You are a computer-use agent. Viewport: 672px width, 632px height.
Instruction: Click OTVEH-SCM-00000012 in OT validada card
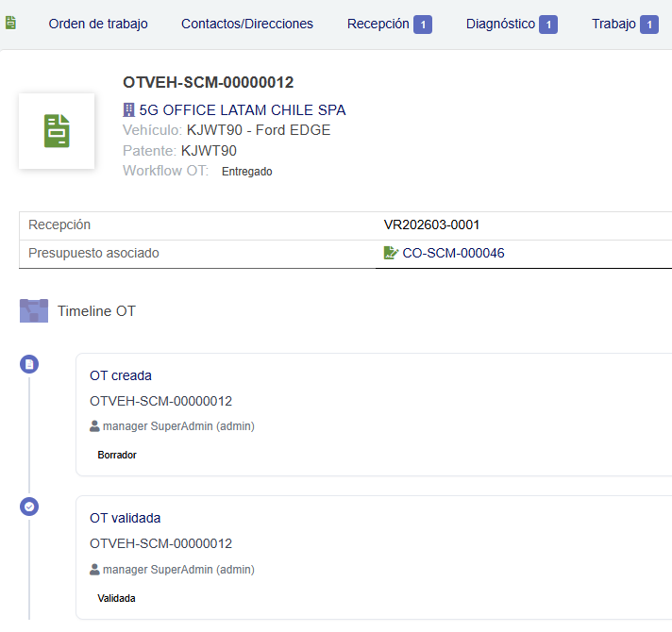coord(160,543)
